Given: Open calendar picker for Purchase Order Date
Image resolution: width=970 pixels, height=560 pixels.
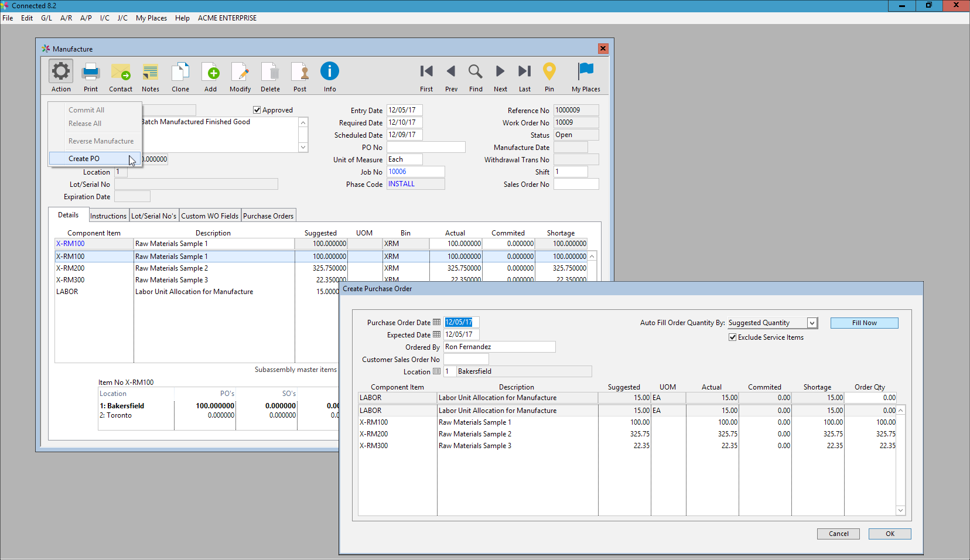Looking at the screenshot, I should 436,322.
